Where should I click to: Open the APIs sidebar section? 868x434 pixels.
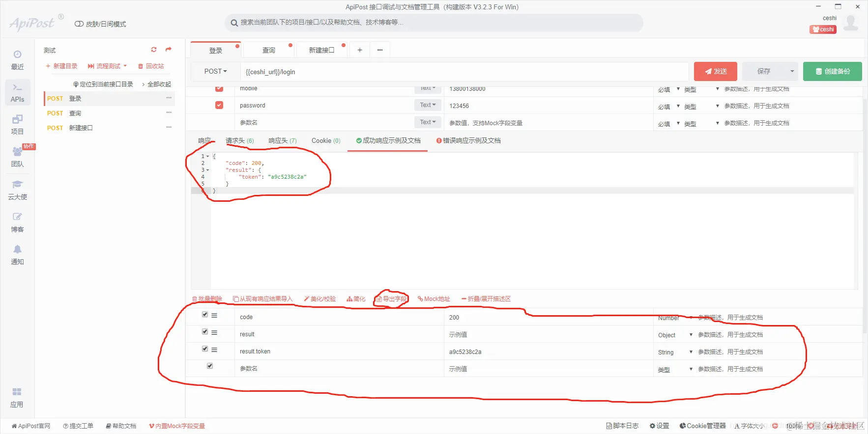(x=17, y=92)
